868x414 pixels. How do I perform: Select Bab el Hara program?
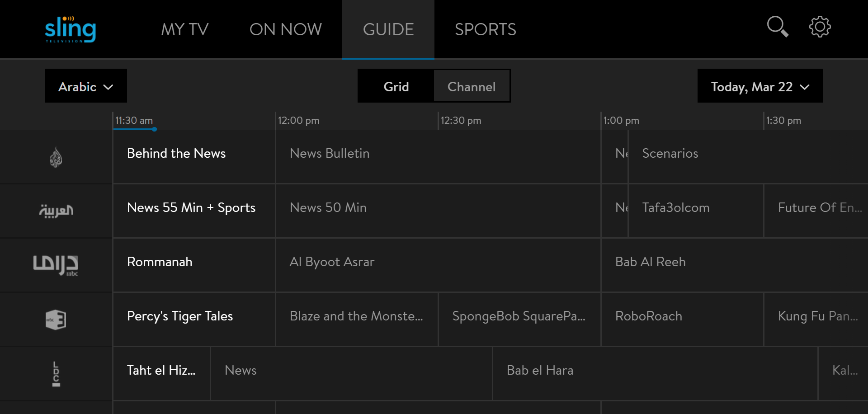655,374
